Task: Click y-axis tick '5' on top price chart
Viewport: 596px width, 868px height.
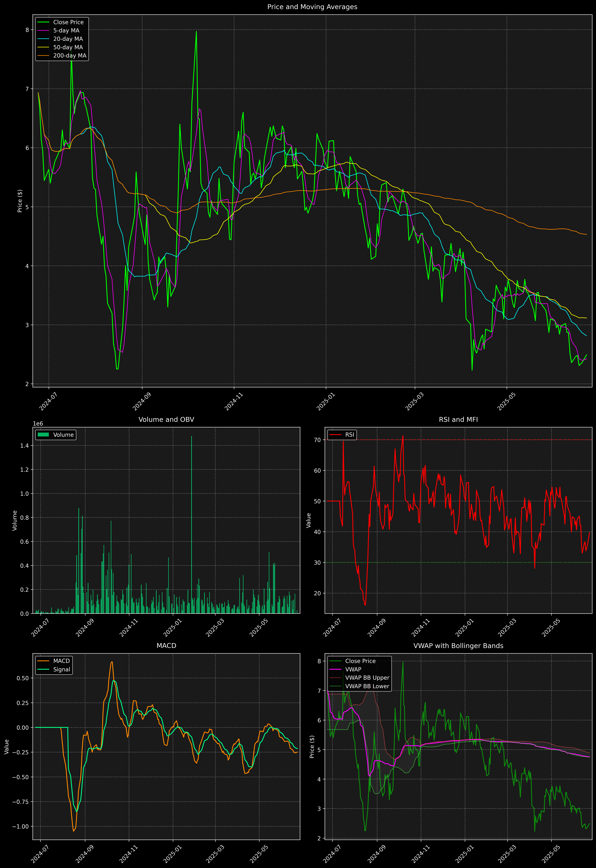Action: pyautogui.click(x=27, y=207)
